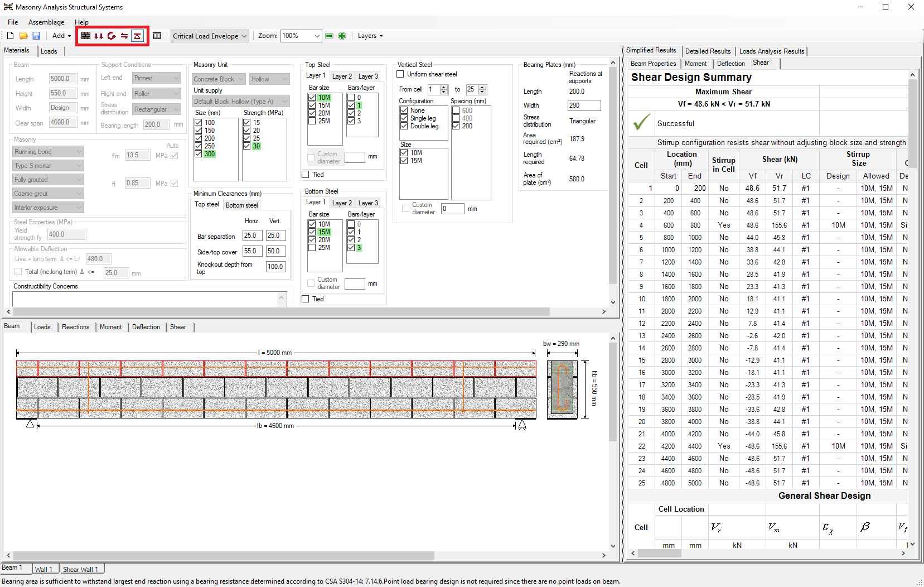The height and width of the screenshot is (587, 924).
Task: Toggle the Top Steel Tied checkbox
Action: pos(306,175)
